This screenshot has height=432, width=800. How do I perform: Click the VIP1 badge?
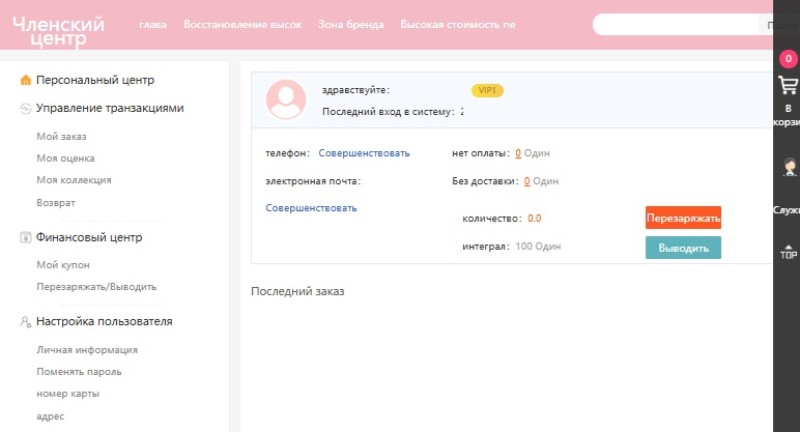click(x=487, y=91)
